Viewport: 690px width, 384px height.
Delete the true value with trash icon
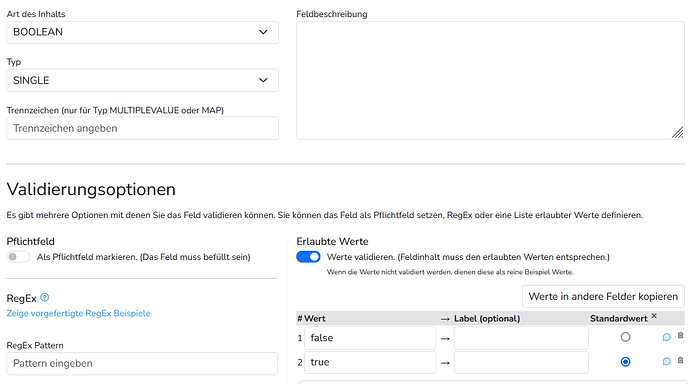click(680, 360)
